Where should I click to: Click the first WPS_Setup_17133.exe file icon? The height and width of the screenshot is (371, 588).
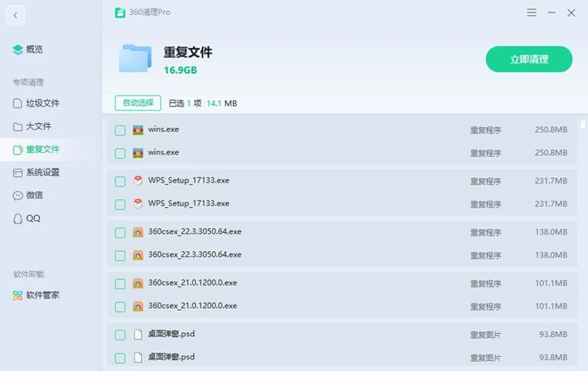pyautogui.click(x=138, y=181)
